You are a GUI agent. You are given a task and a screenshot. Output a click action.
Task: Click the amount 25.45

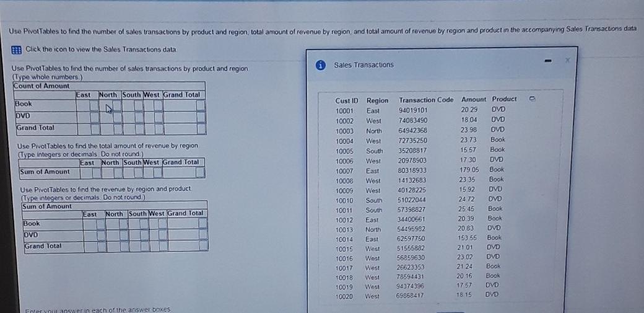(x=468, y=208)
